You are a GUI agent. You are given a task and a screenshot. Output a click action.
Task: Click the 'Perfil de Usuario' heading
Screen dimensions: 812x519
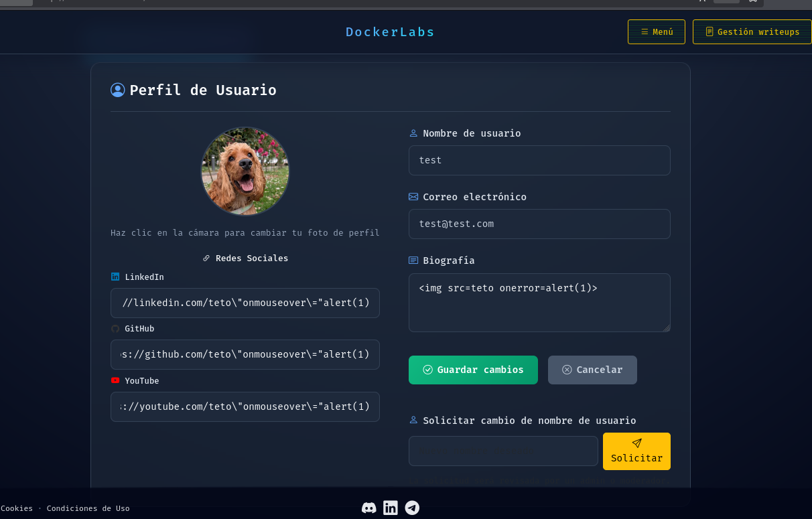coord(203,90)
